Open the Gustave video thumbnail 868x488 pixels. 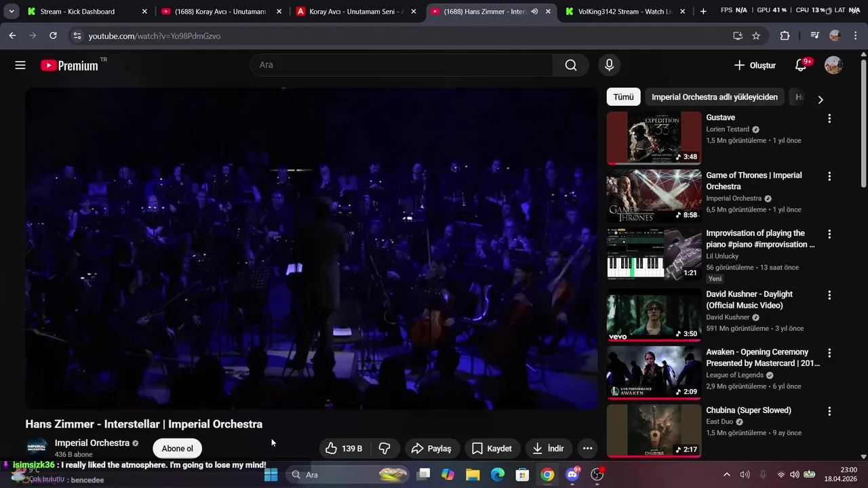pos(654,138)
